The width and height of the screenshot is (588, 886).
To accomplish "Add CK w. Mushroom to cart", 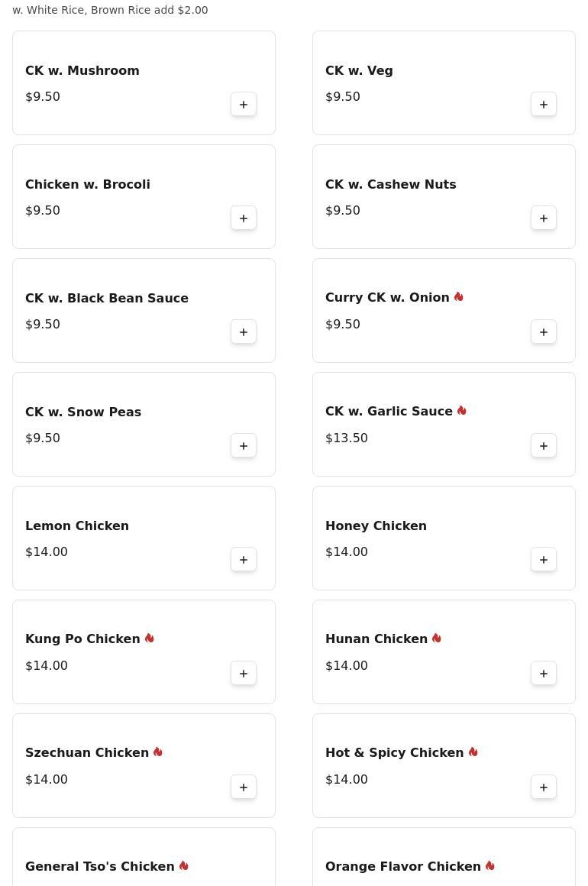I will 244,105.
